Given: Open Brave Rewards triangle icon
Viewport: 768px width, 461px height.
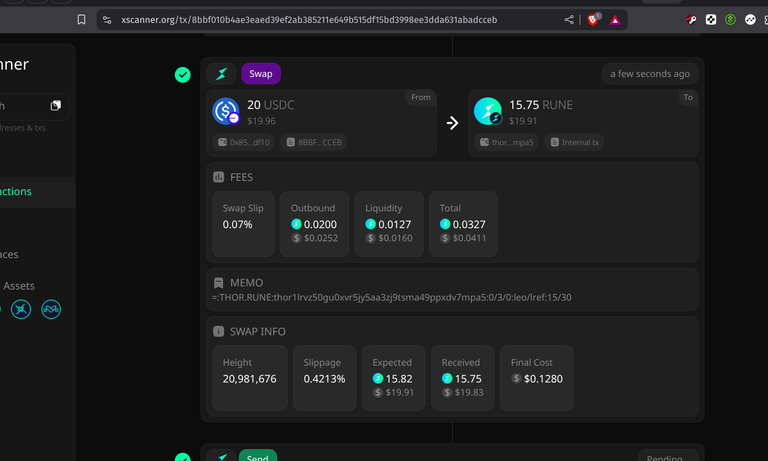Looking at the screenshot, I should point(615,20).
